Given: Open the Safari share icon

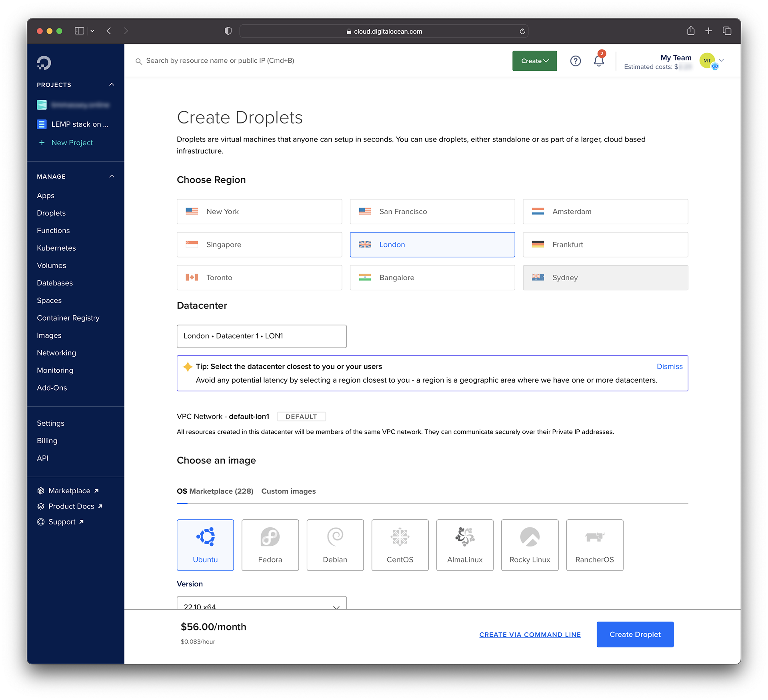Looking at the screenshot, I should point(691,30).
